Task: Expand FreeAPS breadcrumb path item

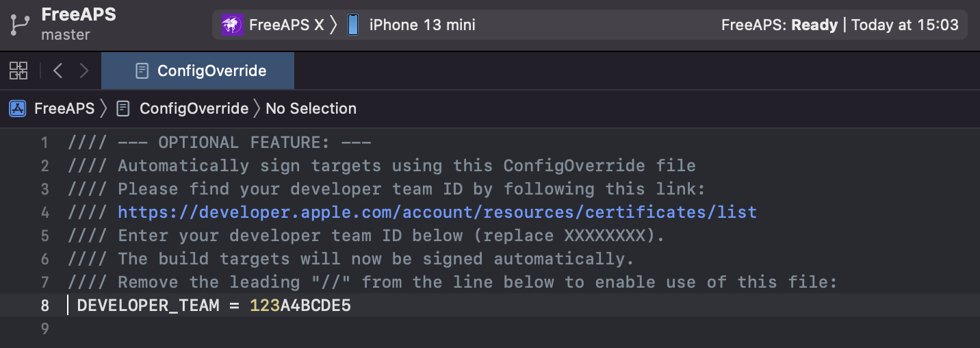Action: coord(64,108)
